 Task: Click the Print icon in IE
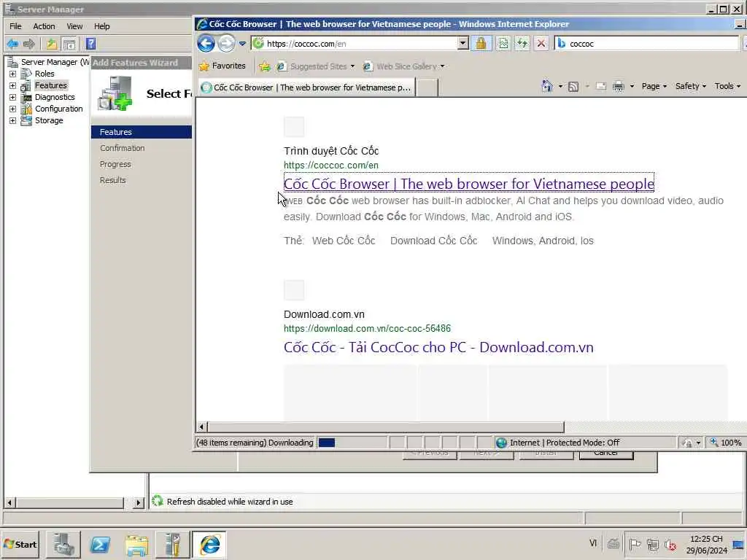click(619, 86)
